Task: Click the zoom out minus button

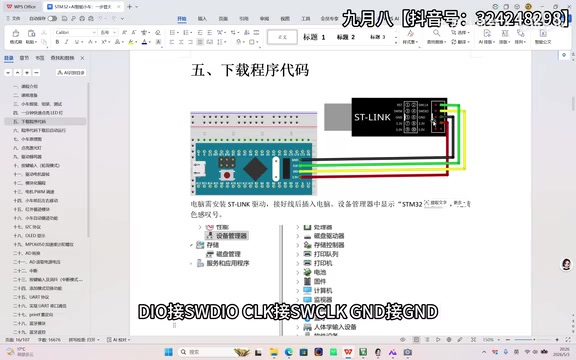Action: coord(507,340)
